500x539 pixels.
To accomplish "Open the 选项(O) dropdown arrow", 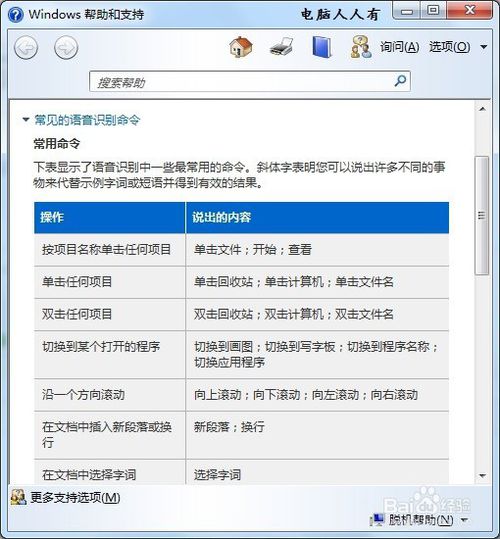I will click(x=484, y=47).
